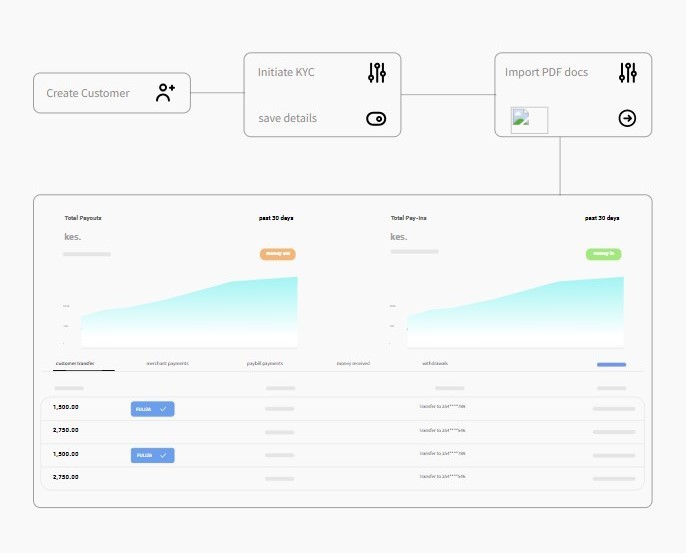Open the sliders icon on Initiate KYC
This screenshot has width=686, height=553.
376,73
